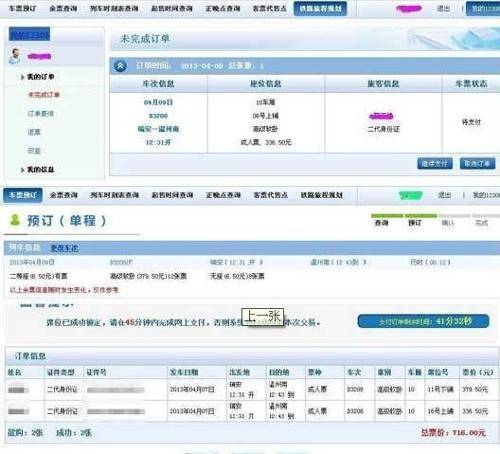Click 成人票, 336.50元 in the upper order

(x=266, y=142)
